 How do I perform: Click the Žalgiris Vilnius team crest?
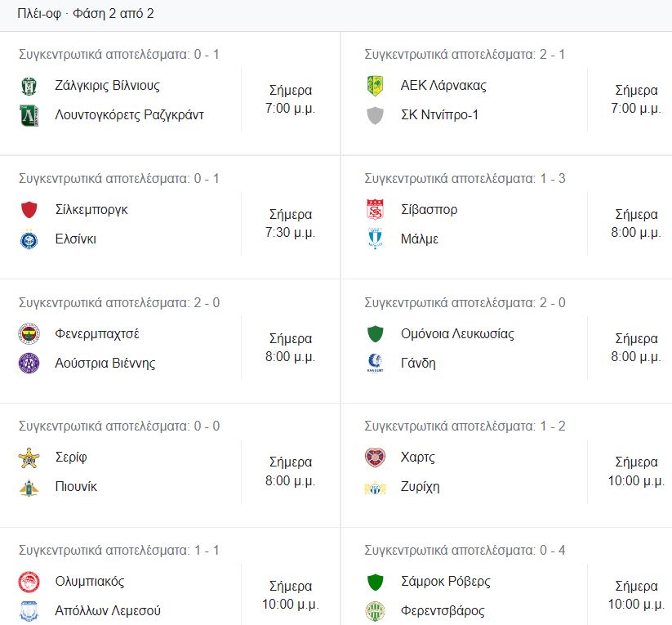[29, 86]
